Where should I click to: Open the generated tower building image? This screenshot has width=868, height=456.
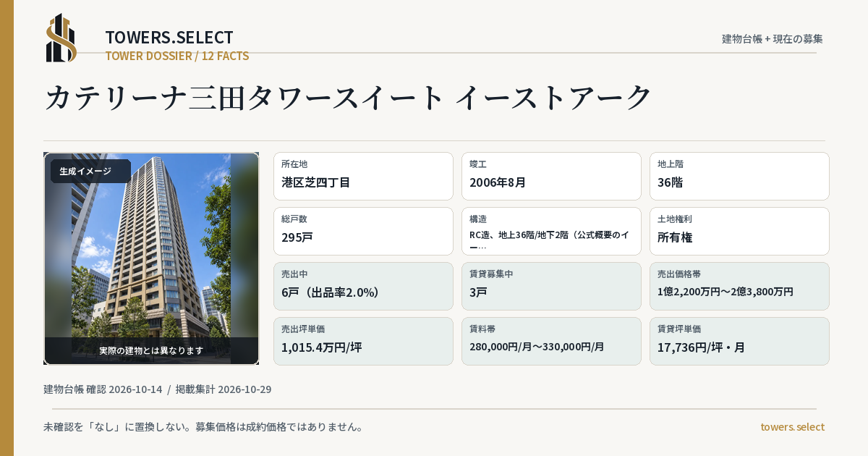coord(151,258)
